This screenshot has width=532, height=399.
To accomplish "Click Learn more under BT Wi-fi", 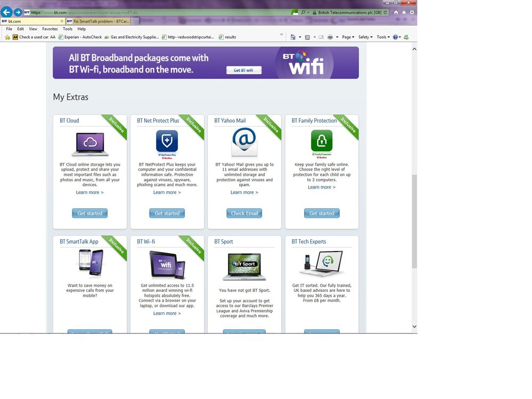I will pyautogui.click(x=167, y=313).
